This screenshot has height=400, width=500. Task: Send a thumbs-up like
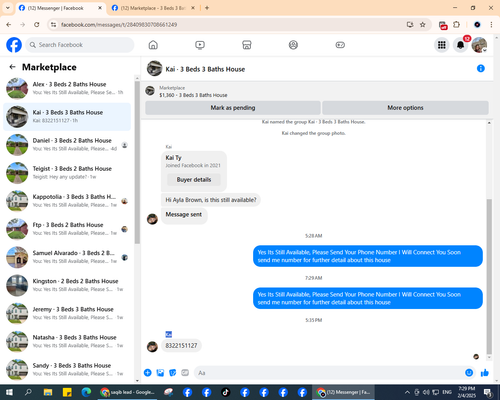click(x=485, y=373)
